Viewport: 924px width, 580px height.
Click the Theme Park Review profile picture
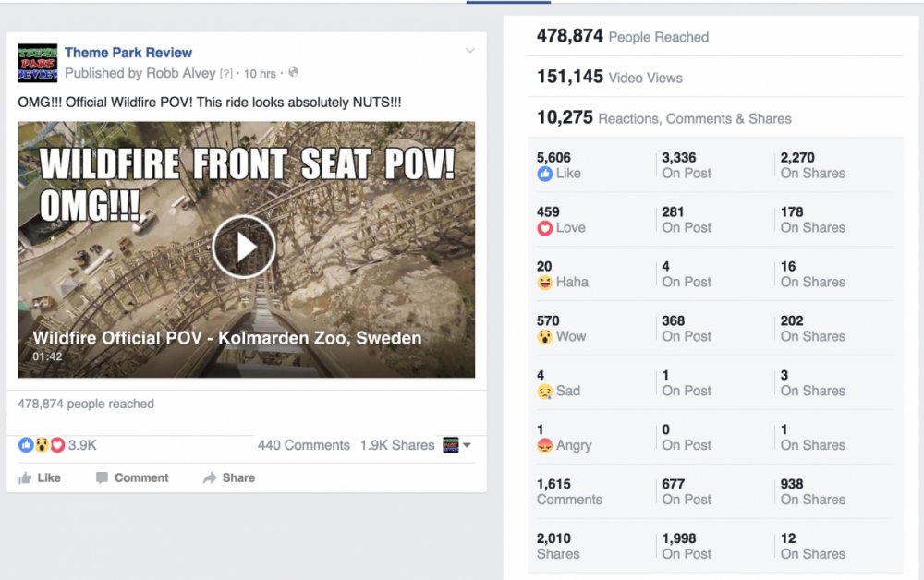click(38, 63)
